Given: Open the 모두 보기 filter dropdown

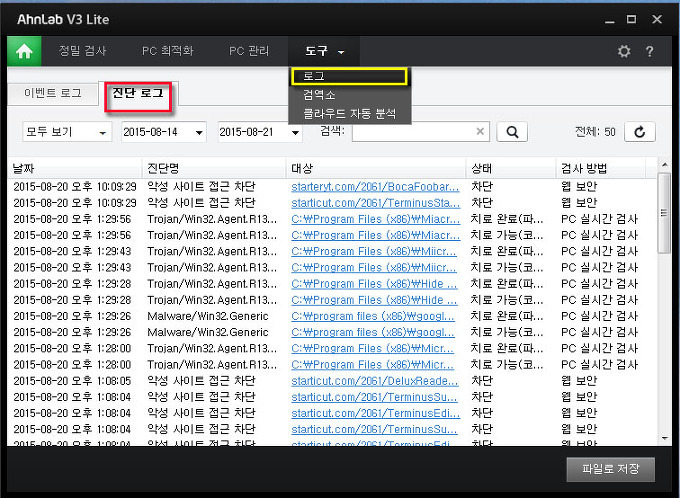Looking at the screenshot, I should pos(67,132).
